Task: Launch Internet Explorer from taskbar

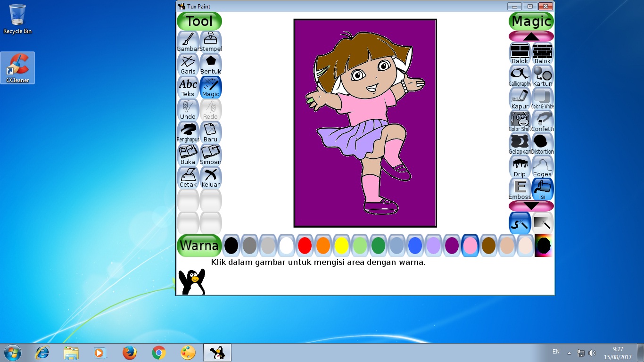Action: [42, 353]
